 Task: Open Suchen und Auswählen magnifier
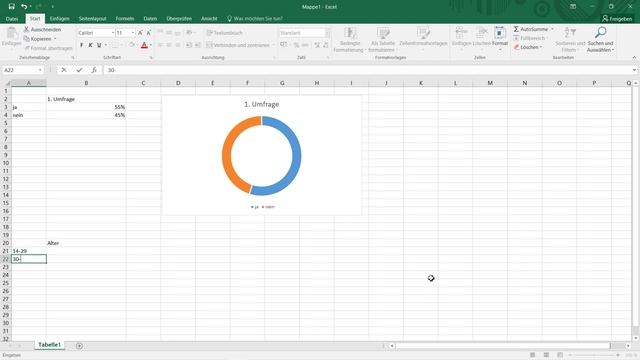(600, 40)
